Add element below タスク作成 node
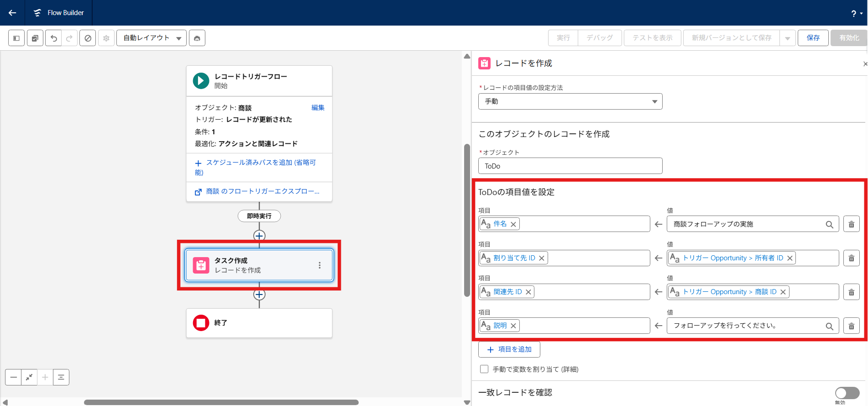 point(259,295)
